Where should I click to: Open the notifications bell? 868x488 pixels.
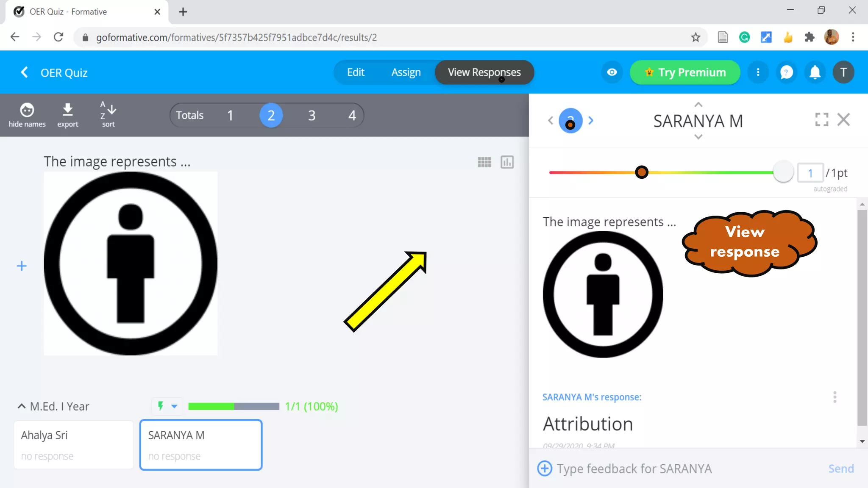click(x=815, y=72)
